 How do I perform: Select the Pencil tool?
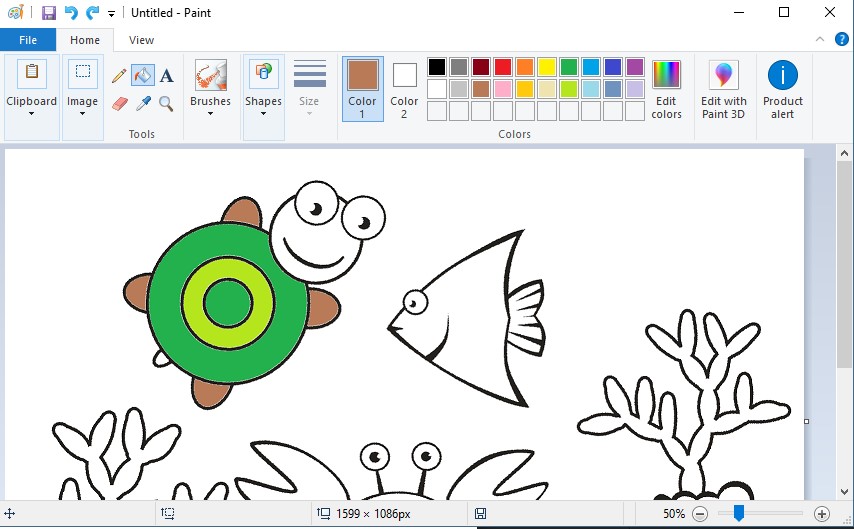(x=119, y=75)
